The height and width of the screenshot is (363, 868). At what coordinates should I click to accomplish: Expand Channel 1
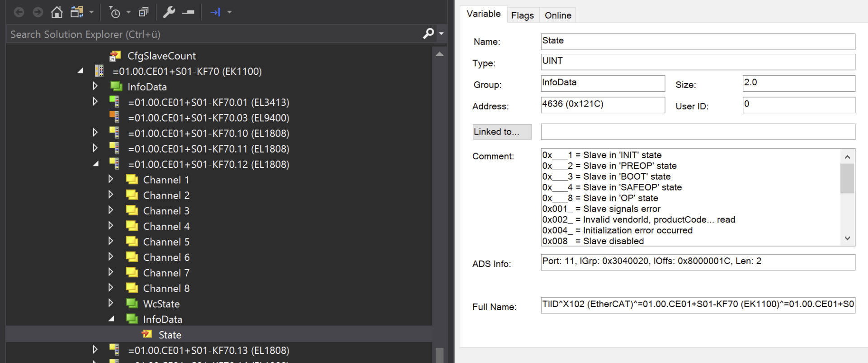click(x=111, y=179)
